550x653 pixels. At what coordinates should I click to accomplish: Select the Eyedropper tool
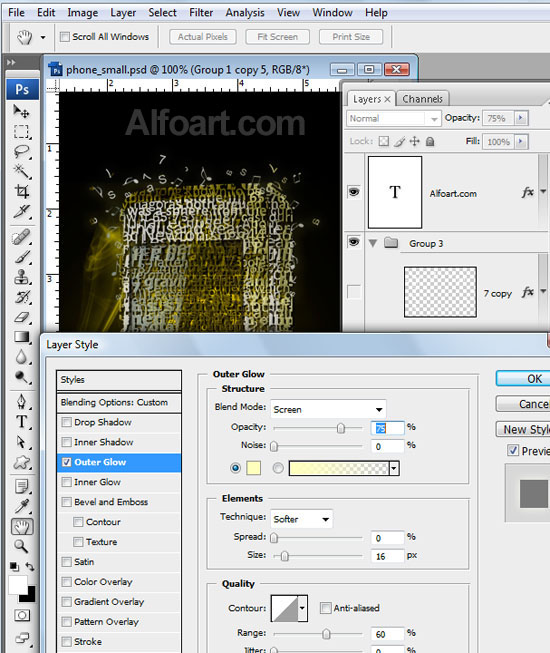click(21, 506)
